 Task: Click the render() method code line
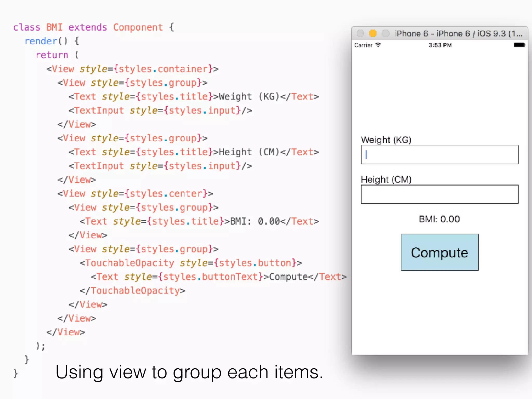click(x=52, y=41)
